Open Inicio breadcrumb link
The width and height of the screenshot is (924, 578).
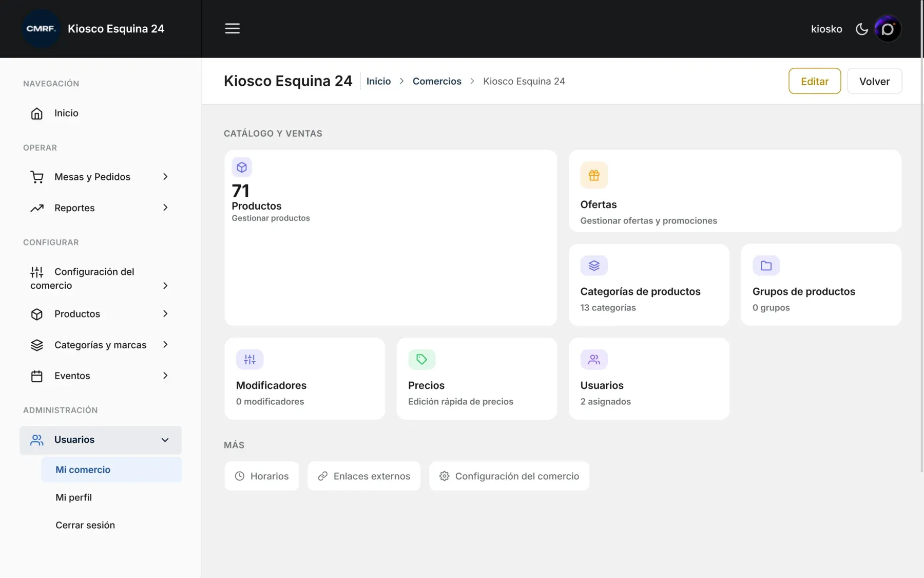[378, 81]
